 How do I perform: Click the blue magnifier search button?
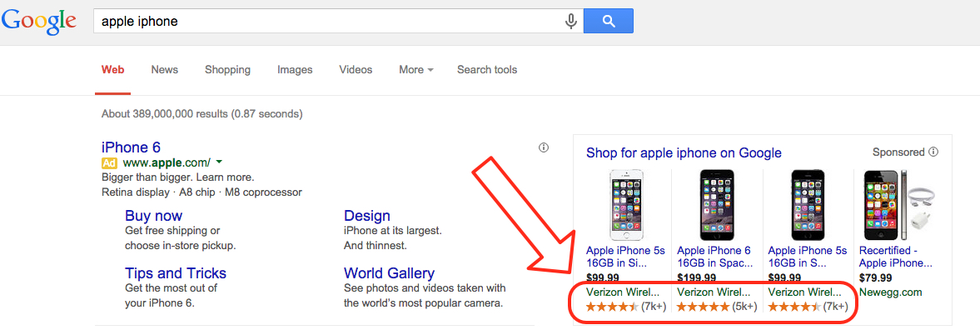(608, 22)
